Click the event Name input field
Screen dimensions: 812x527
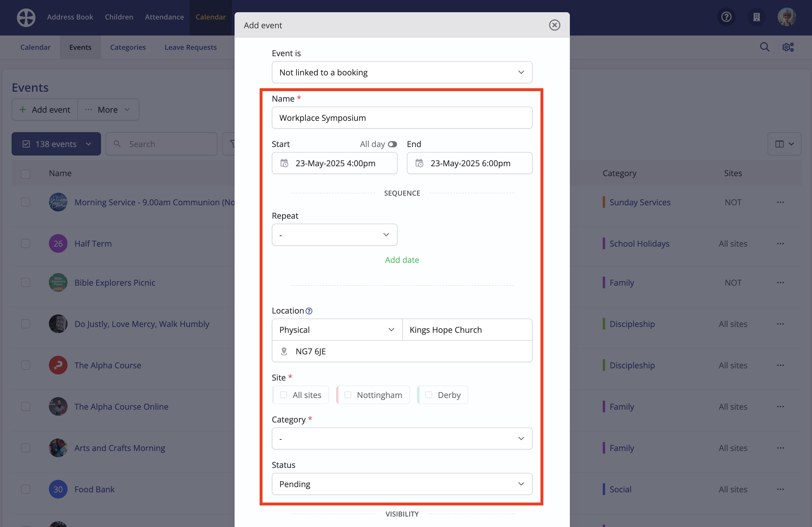[x=402, y=118]
